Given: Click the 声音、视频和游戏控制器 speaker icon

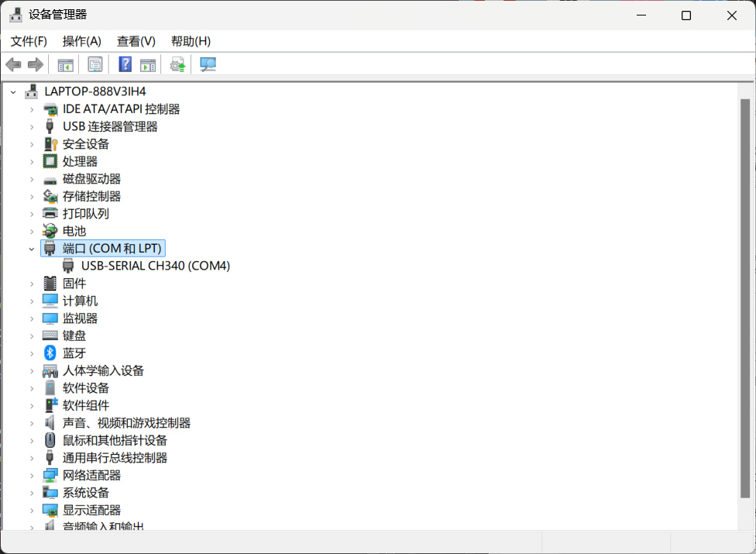Looking at the screenshot, I should coord(50,423).
